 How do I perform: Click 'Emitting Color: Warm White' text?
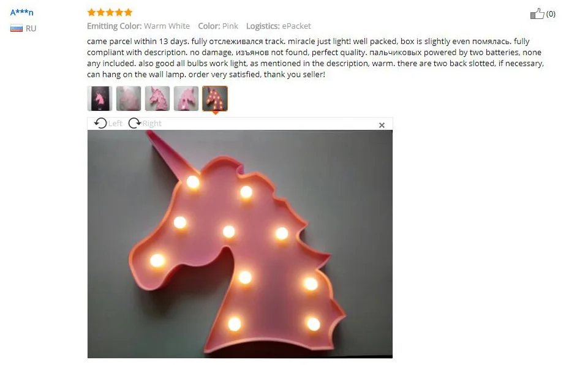coord(138,26)
